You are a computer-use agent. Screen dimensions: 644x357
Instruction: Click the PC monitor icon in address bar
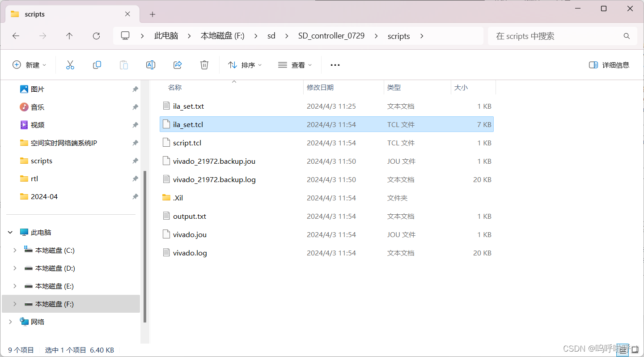(x=125, y=36)
